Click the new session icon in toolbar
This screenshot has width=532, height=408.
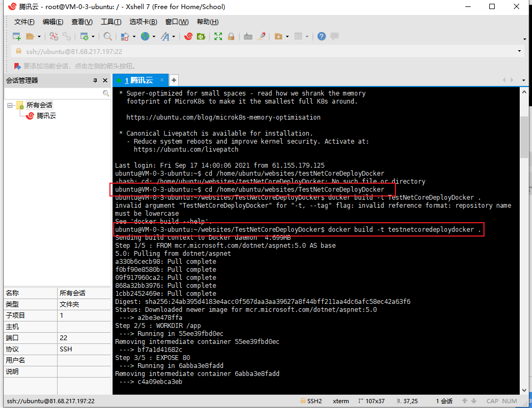(17, 36)
